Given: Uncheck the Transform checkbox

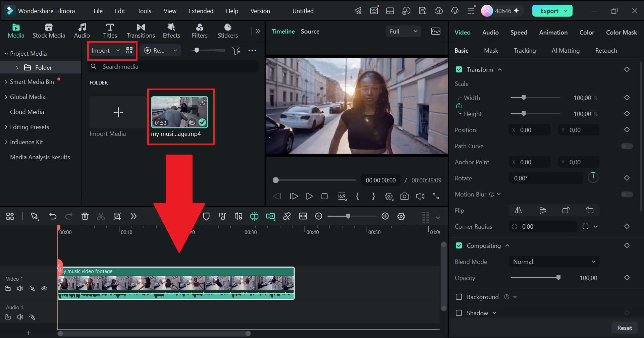Looking at the screenshot, I should point(459,69).
